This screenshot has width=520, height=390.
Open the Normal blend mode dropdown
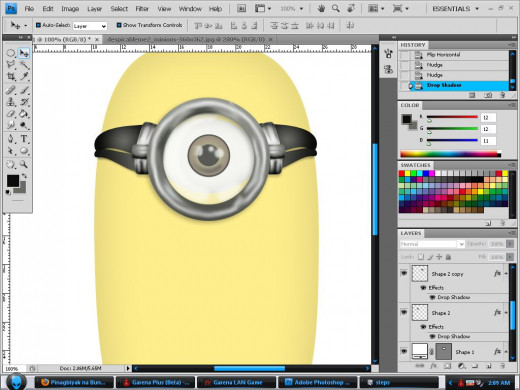pos(432,244)
